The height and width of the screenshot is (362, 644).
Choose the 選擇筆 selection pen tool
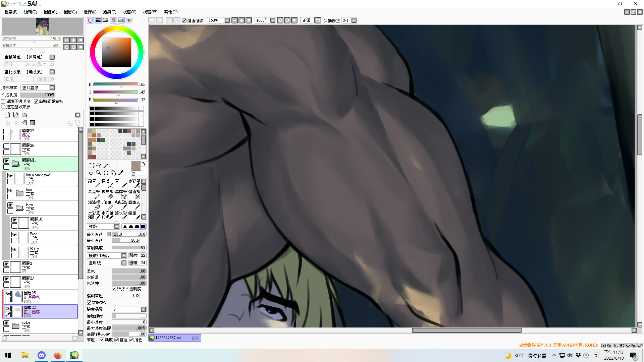pyautogui.click(x=121, y=194)
